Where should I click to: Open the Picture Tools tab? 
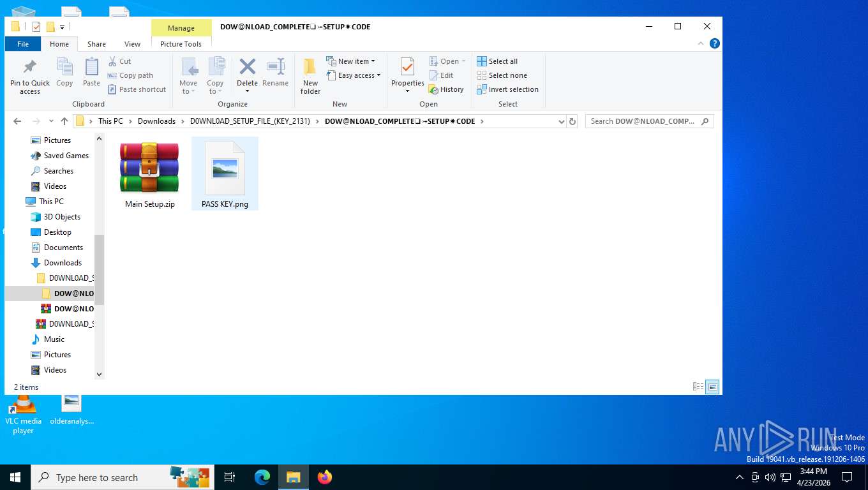pyautogui.click(x=181, y=44)
